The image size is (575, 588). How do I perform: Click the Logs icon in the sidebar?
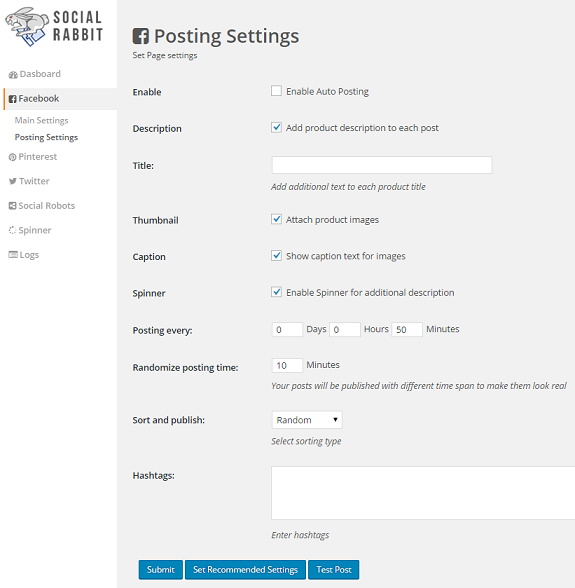click(x=13, y=255)
